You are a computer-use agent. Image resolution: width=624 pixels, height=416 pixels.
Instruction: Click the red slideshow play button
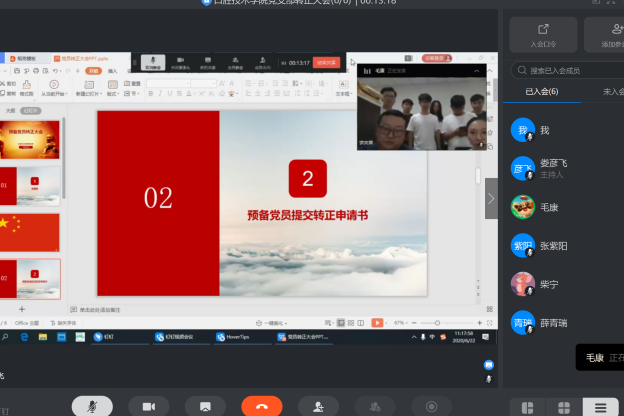click(377, 322)
